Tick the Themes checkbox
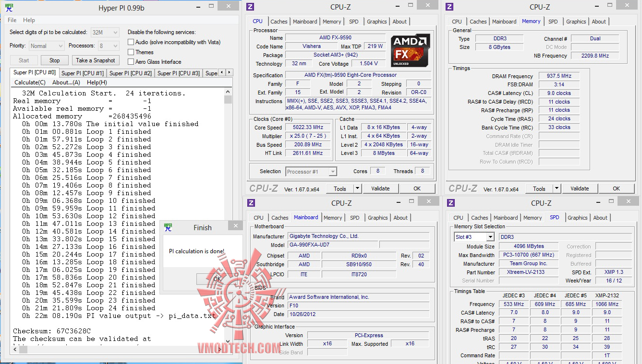Screen dimensions: 642x364 (131, 52)
